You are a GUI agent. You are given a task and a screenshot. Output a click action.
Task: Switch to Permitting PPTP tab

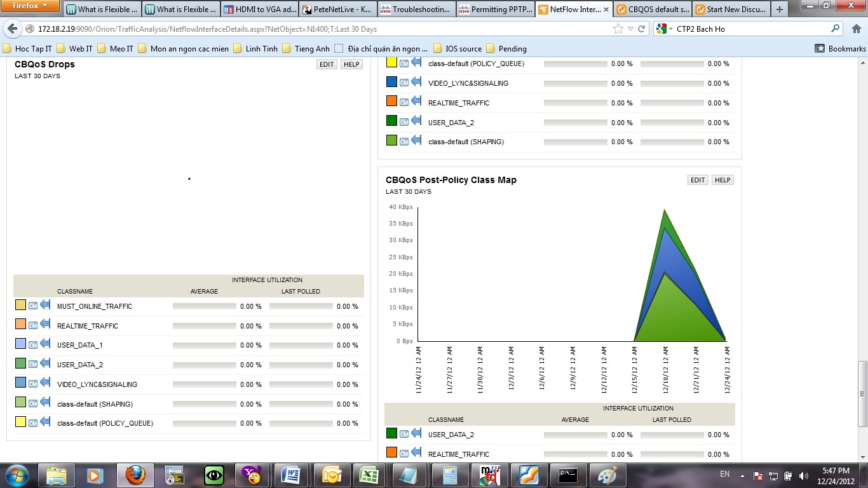coord(495,10)
